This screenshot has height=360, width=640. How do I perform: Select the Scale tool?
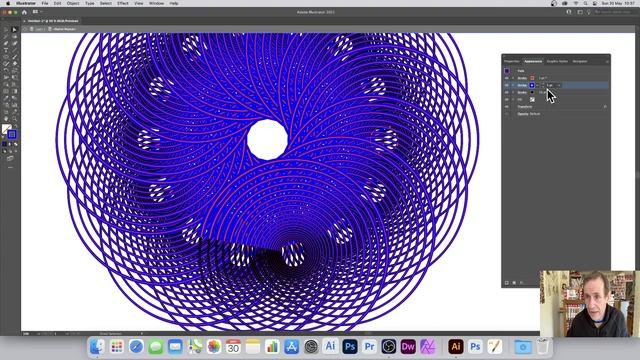coord(15,70)
